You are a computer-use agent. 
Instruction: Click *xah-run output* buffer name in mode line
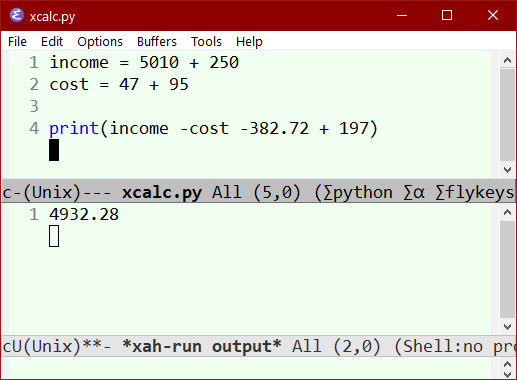tap(202, 347)
